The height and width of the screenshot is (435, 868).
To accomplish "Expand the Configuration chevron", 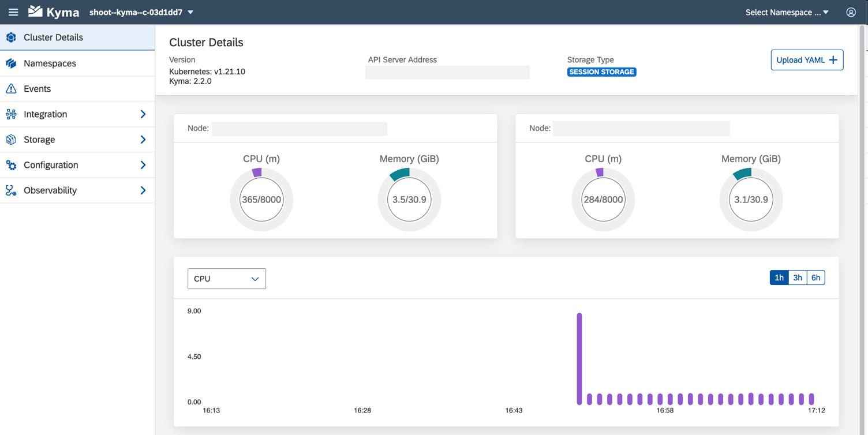I will [143, 165].
